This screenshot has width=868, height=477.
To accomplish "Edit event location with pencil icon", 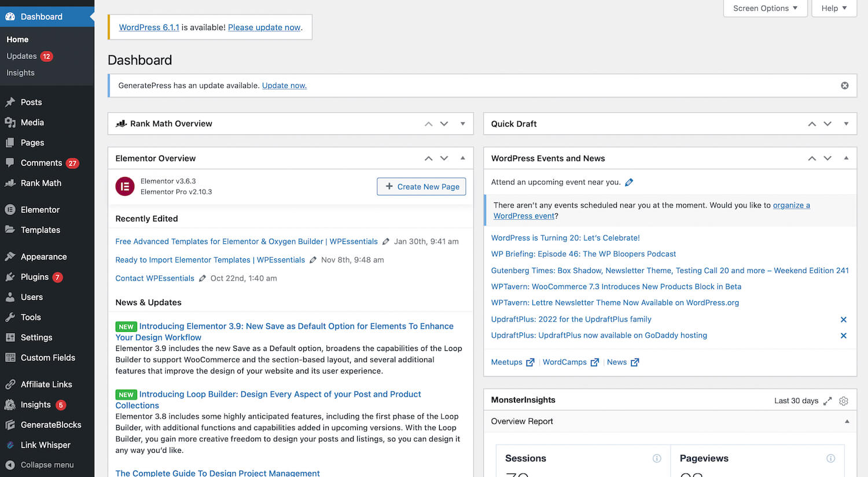I will coord(629,182).
